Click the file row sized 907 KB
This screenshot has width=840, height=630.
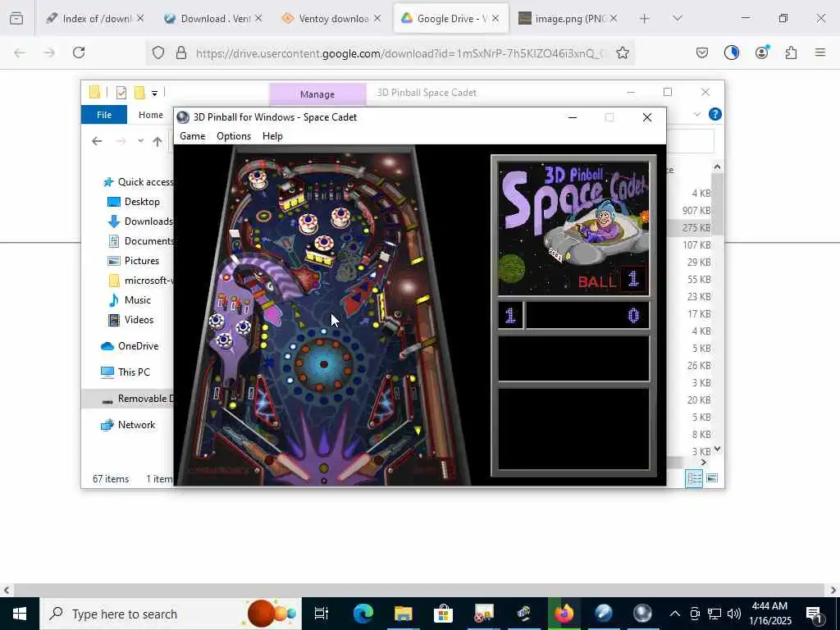point(689,211)
